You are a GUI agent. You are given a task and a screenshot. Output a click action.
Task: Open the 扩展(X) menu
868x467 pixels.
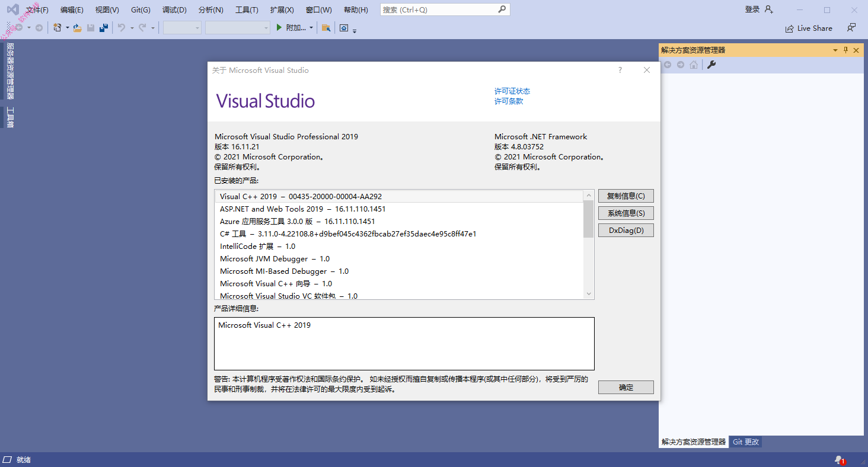pos(282,9)
